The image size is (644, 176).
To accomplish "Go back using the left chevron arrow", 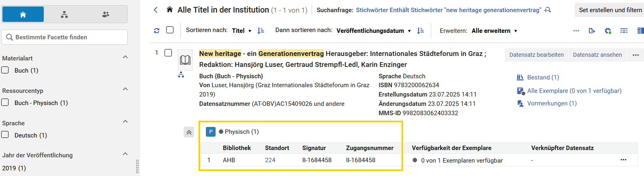I will tap(156, 10).
